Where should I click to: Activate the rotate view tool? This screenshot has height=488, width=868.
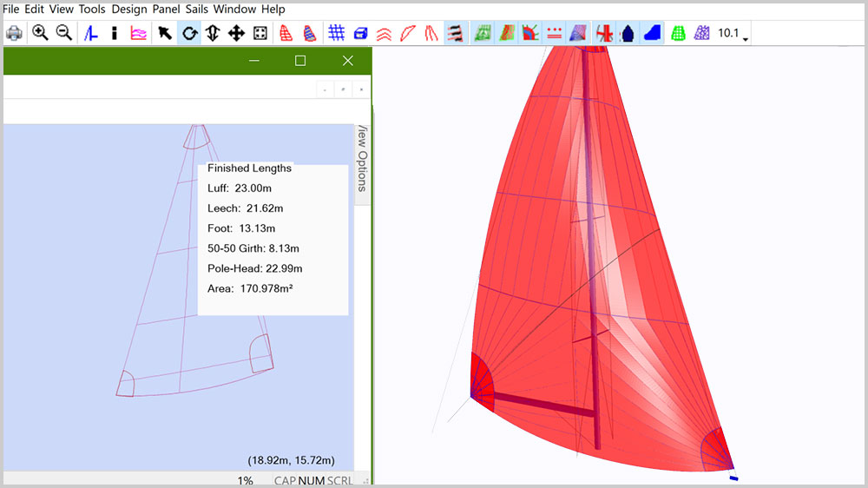[x=189, y=33]
